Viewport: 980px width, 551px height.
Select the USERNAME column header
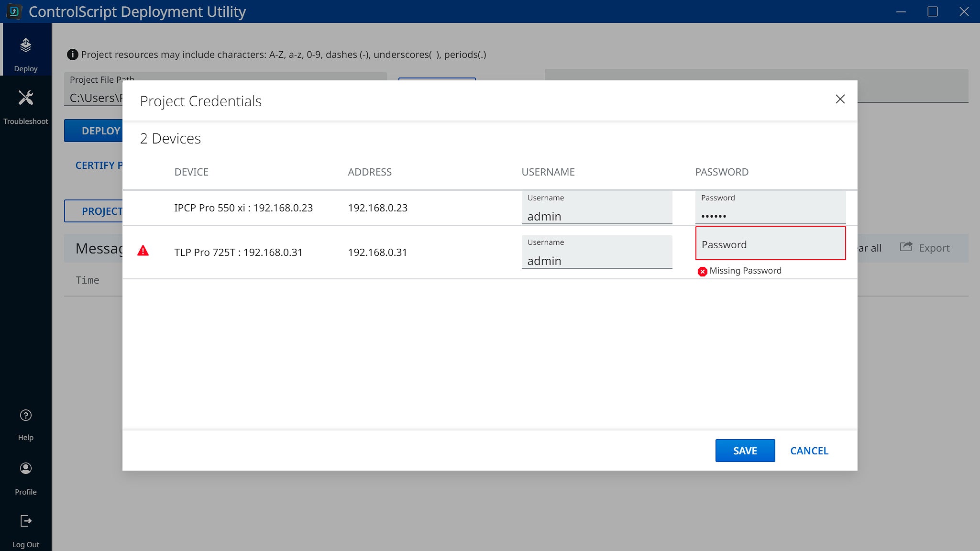click(548, 172)
